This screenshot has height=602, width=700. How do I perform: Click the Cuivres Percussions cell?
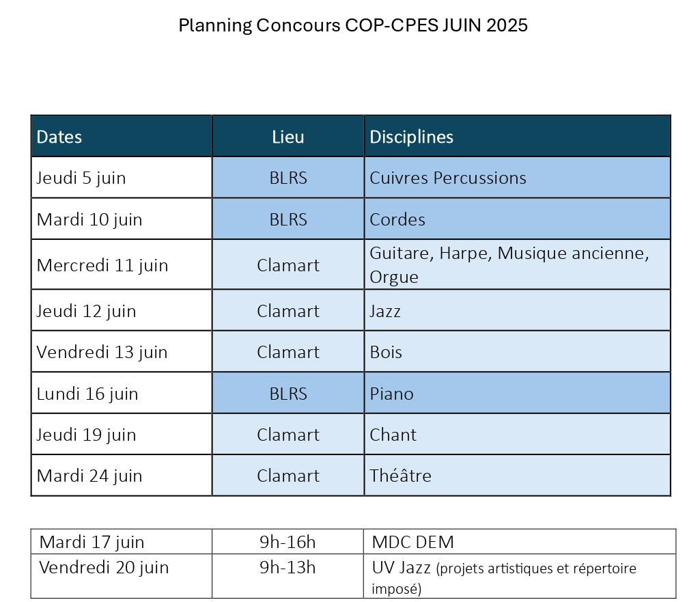(x=518, y=178)
